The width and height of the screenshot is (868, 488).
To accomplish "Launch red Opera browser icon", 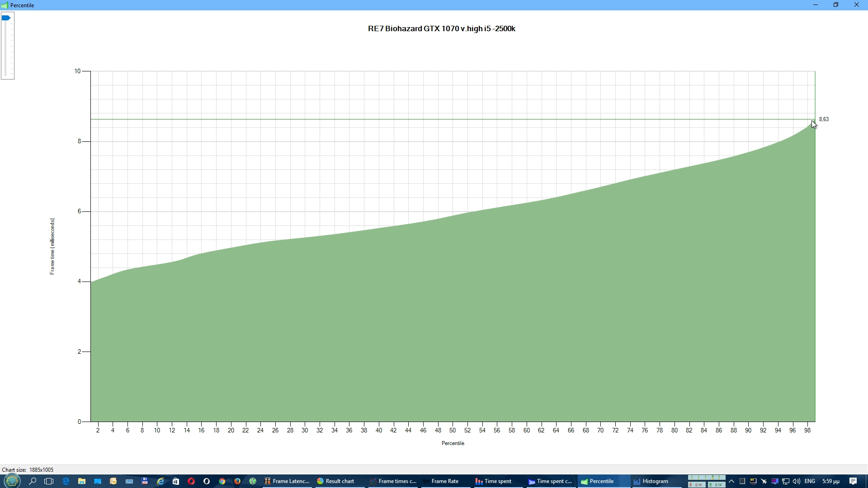I will pyautogui.click(x=191, y=481).
